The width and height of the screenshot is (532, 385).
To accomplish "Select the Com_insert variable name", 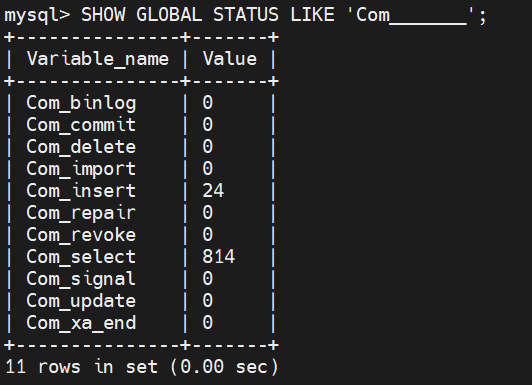I will pos(81,191).
